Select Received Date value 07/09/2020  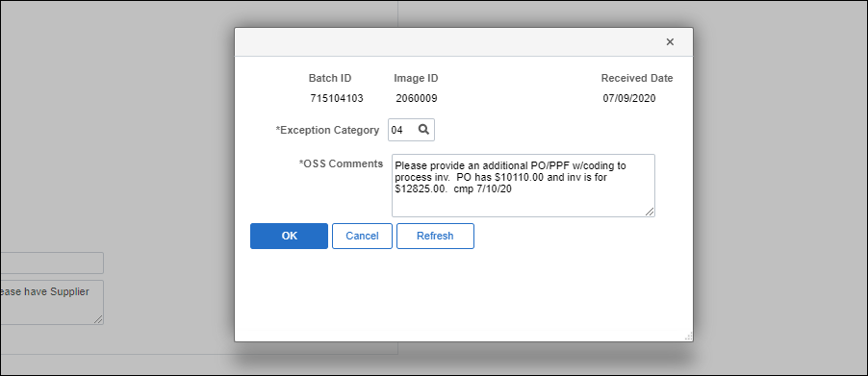[x=629, y=99]
